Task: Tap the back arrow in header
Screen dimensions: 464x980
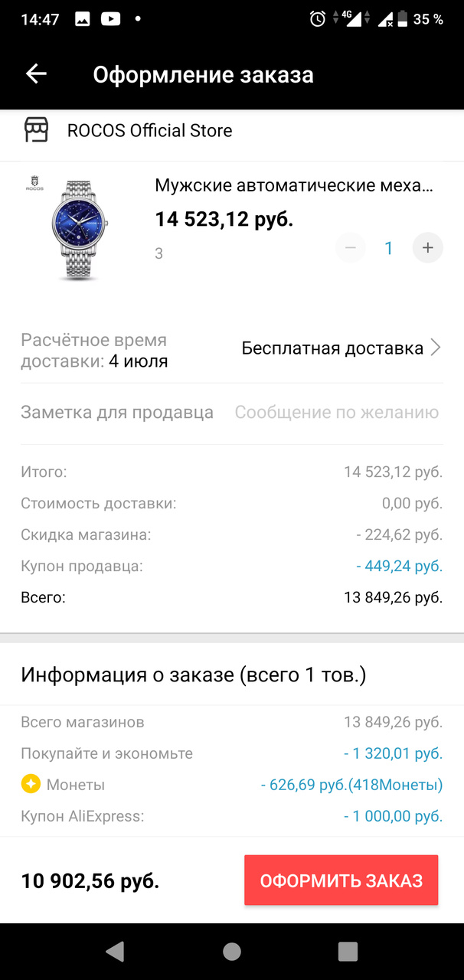Action: [x=36, y=74]
